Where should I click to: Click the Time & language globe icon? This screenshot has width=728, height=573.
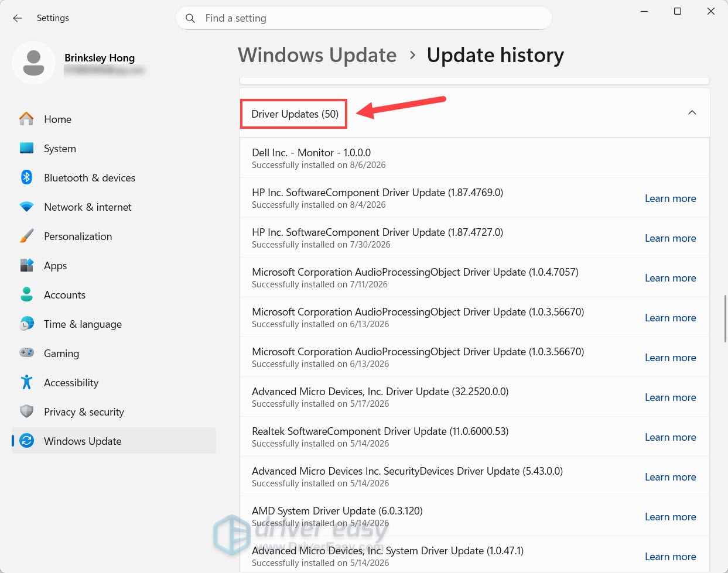pyautogui.click(x=26, y=324)
